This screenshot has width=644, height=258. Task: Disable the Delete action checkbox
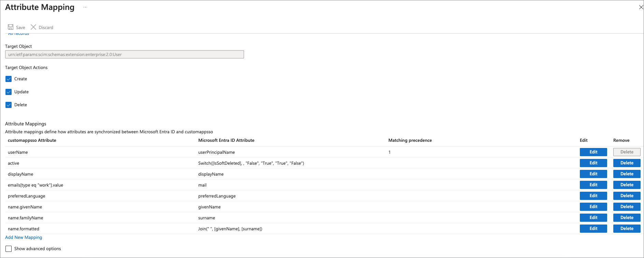[9, 105]
